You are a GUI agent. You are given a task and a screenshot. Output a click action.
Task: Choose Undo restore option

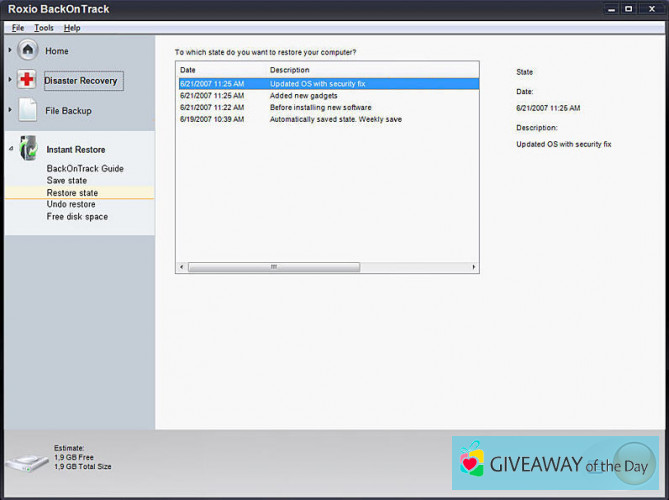(71, 204)
